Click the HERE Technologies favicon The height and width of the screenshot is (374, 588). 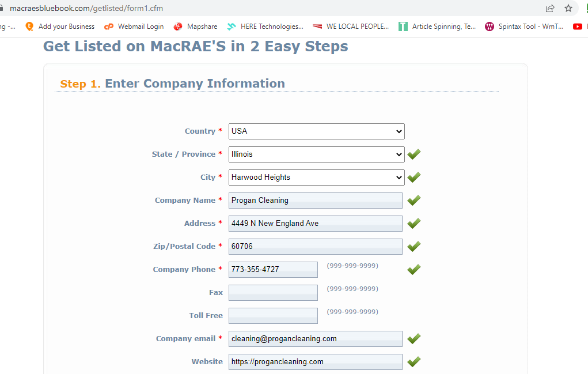(x=232, y=27)
